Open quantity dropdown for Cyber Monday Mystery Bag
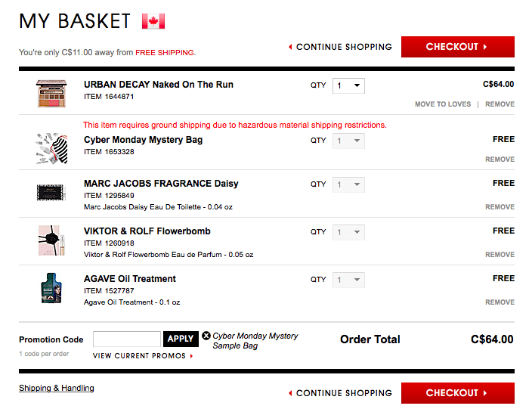Viewport: 532px width, 412px height. [348, 141]
